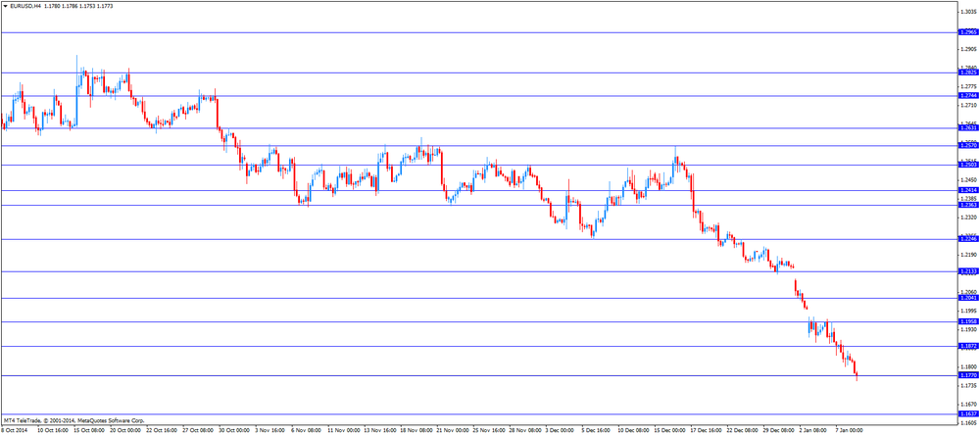980x435 pixels.
Task: Click the 1.2905 price axis label
Action: (968, 49)
